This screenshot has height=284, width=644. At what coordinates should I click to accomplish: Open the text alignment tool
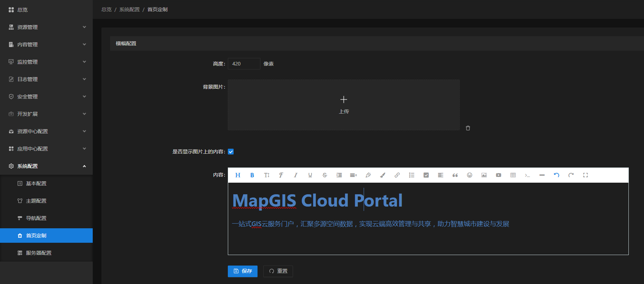click(440, 175)
